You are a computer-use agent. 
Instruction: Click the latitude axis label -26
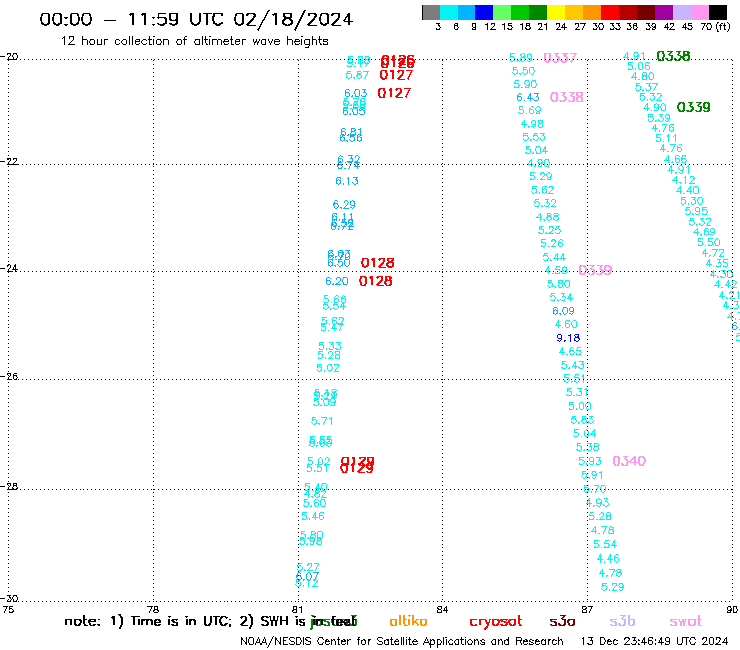9,377
